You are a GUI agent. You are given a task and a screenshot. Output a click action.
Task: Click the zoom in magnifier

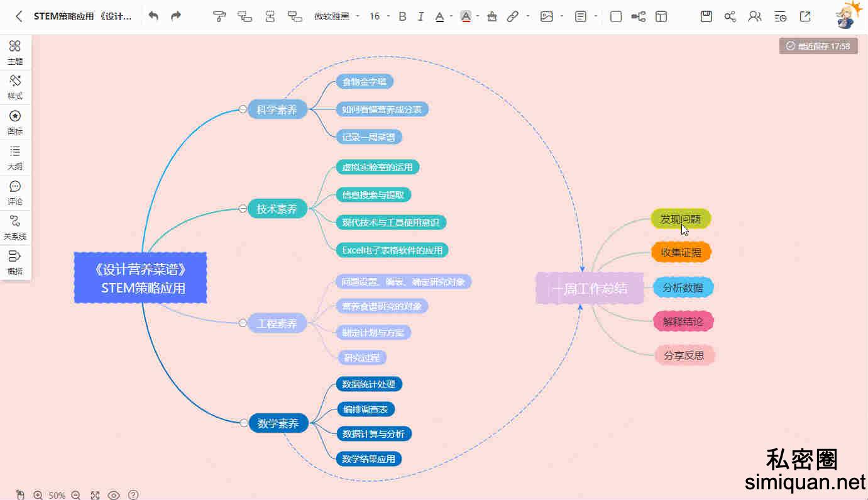click(x=38, y=495)
